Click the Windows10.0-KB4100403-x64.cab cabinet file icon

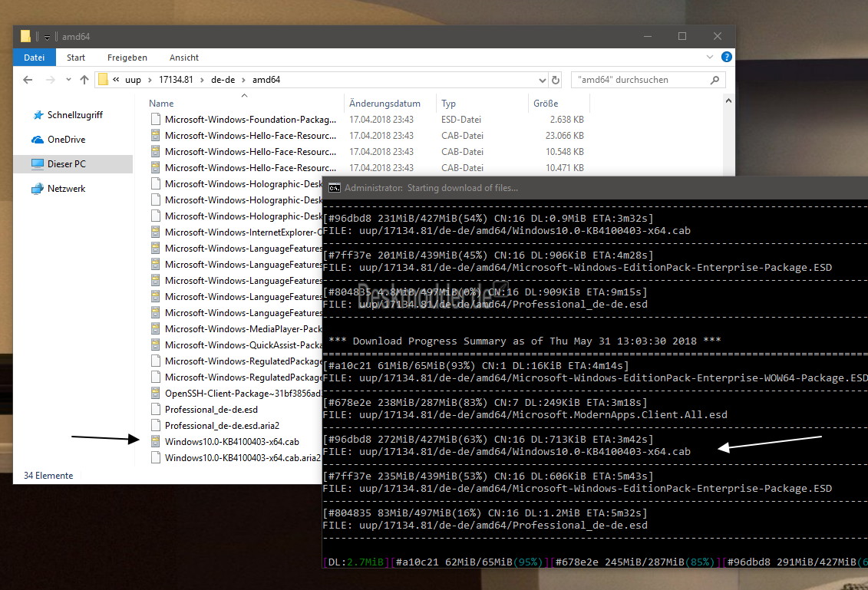[156, 442]
